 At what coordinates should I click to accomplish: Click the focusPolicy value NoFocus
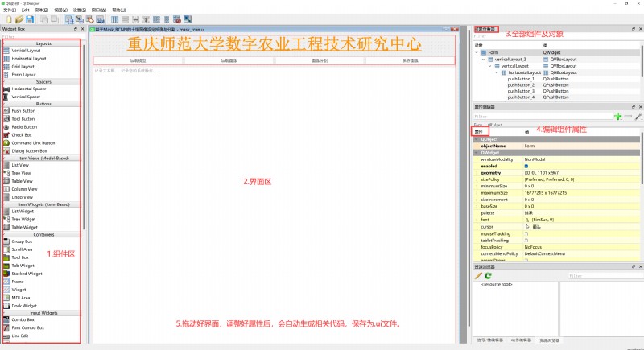coord(533,248)
